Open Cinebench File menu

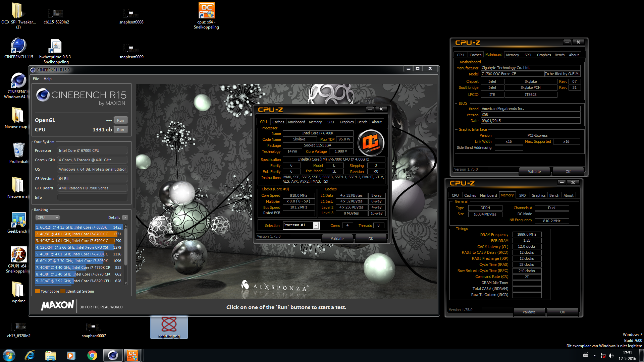(x=36, y=79)
